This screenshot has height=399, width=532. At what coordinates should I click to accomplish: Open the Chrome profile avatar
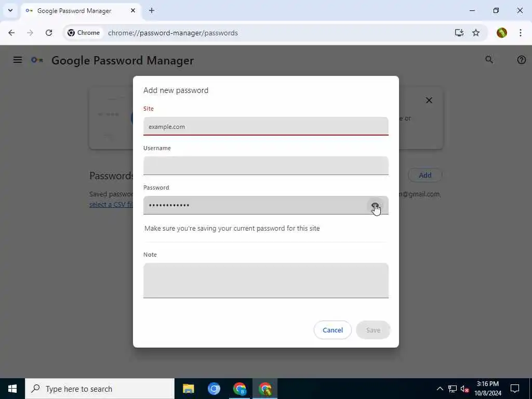501,33
